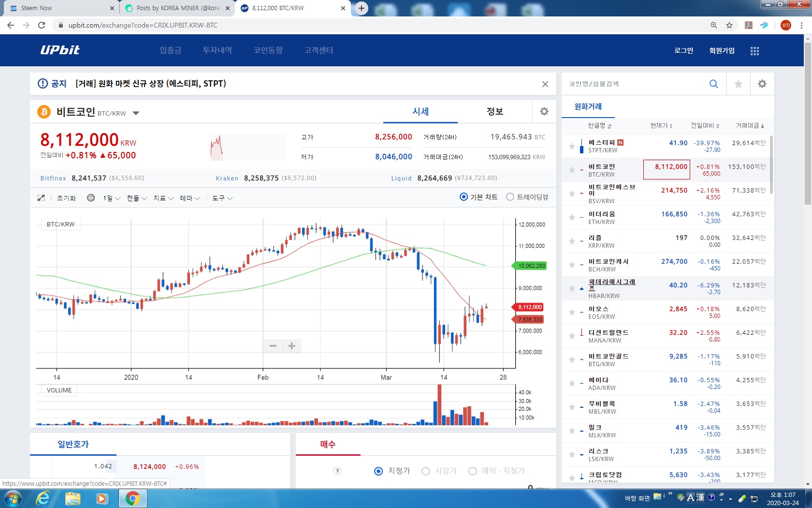
Task: Open the 지표 indicators dropdown
Action: [x=163, y=198]
